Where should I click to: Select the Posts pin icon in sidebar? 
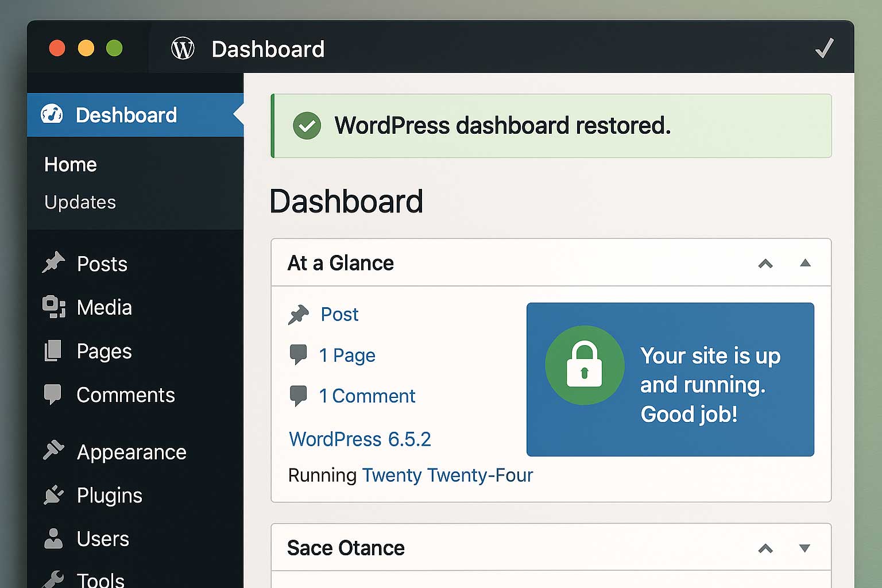point(53,263)
